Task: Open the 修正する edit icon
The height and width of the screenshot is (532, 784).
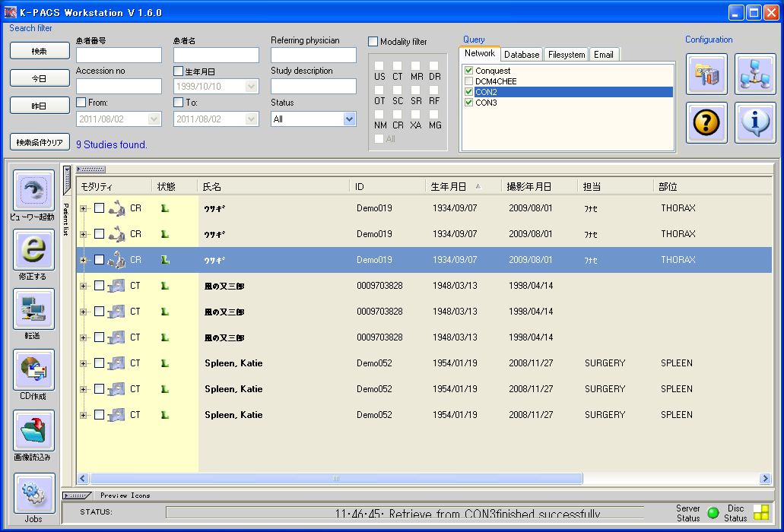Action: tap(33, 250)
